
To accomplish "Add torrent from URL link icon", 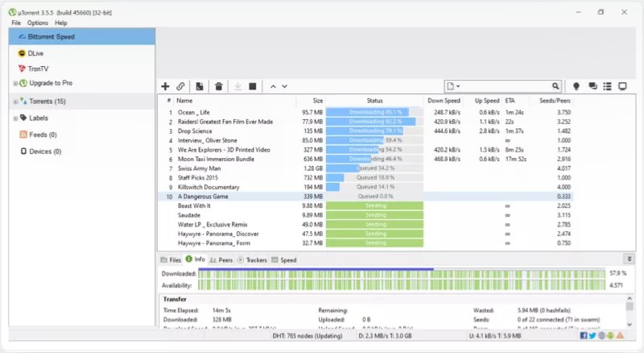I will [x=180, y=86].
